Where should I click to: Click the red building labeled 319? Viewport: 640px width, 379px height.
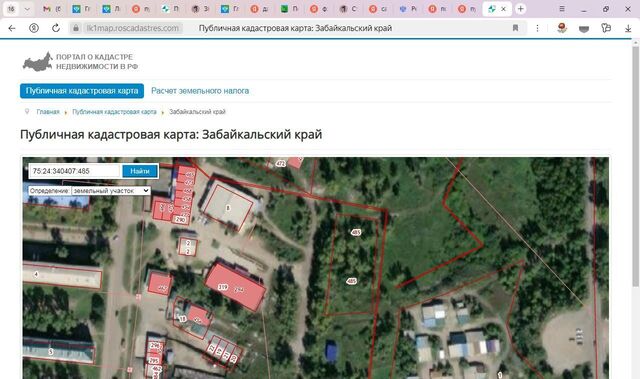coord(235,287)
